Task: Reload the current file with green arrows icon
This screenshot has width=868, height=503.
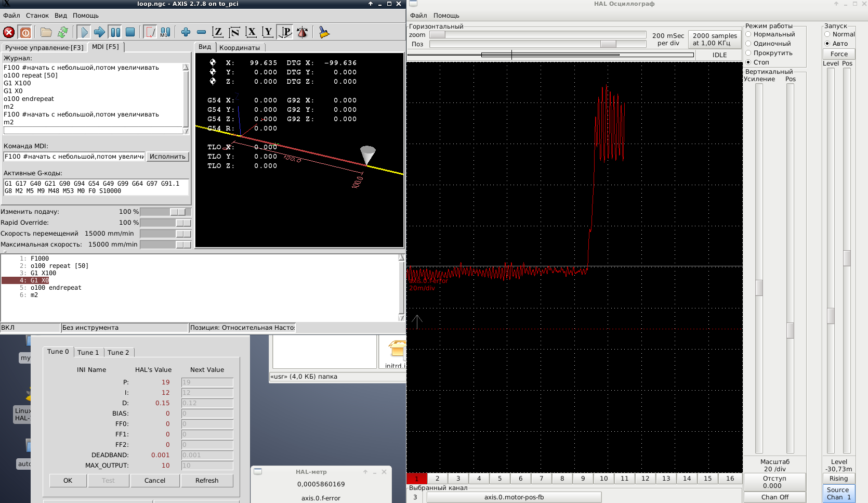Action: pyautogui.click(x=63, y=32)
